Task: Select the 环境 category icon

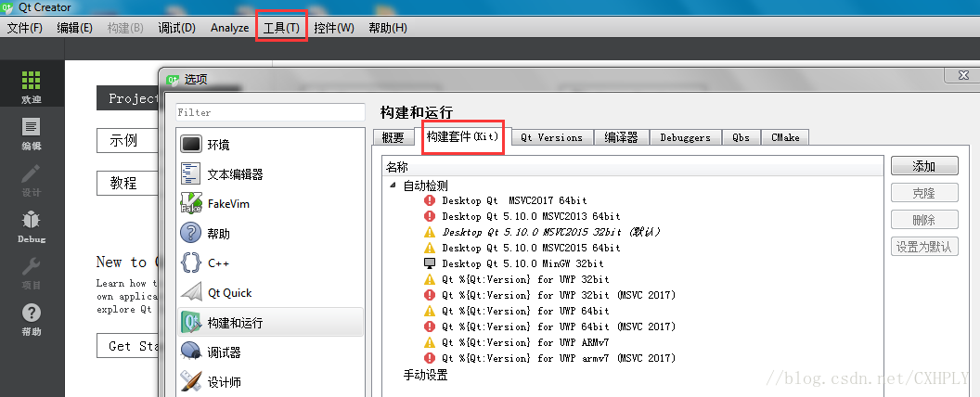Action: click(191, 144)
